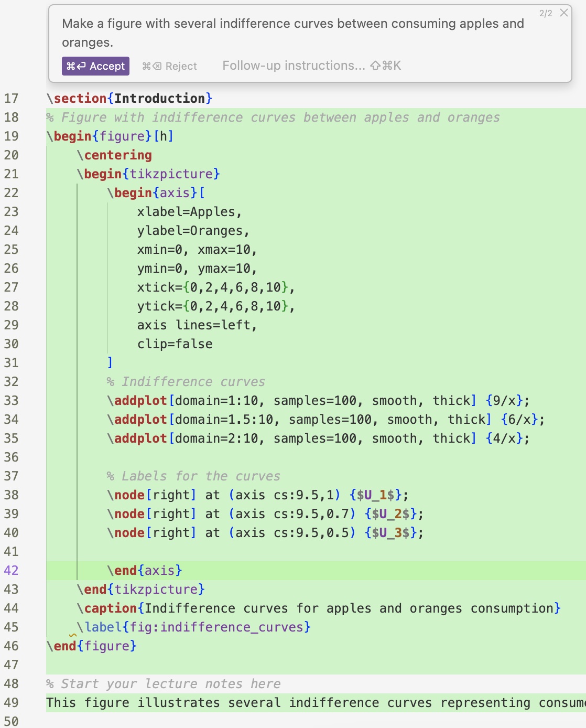Click the 2/2 suggestion counter
The height and width of the screenshot is (728, 586).
[546, 13]
